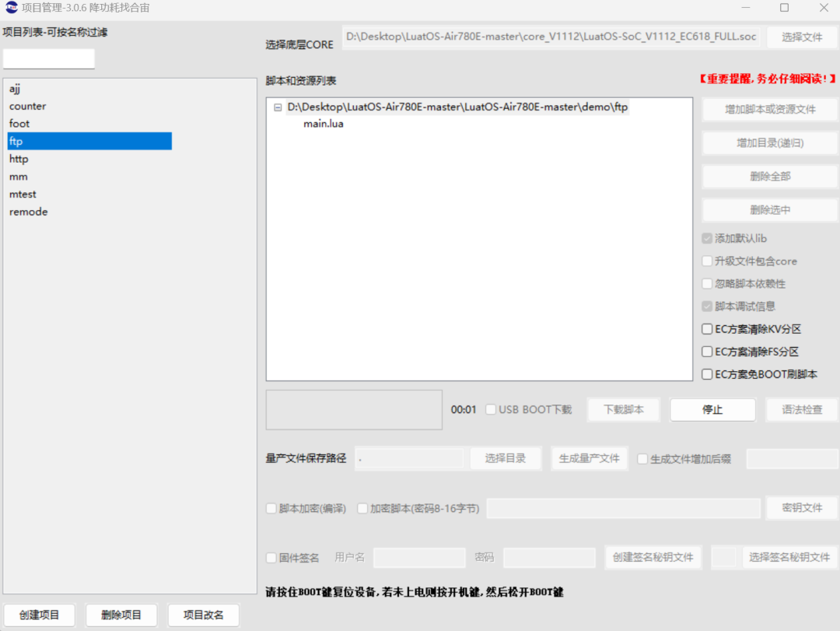Enable EC方案清除KV分区 checkbox
The width and height of the screenshot is (840, 631).
click(707, 329)
